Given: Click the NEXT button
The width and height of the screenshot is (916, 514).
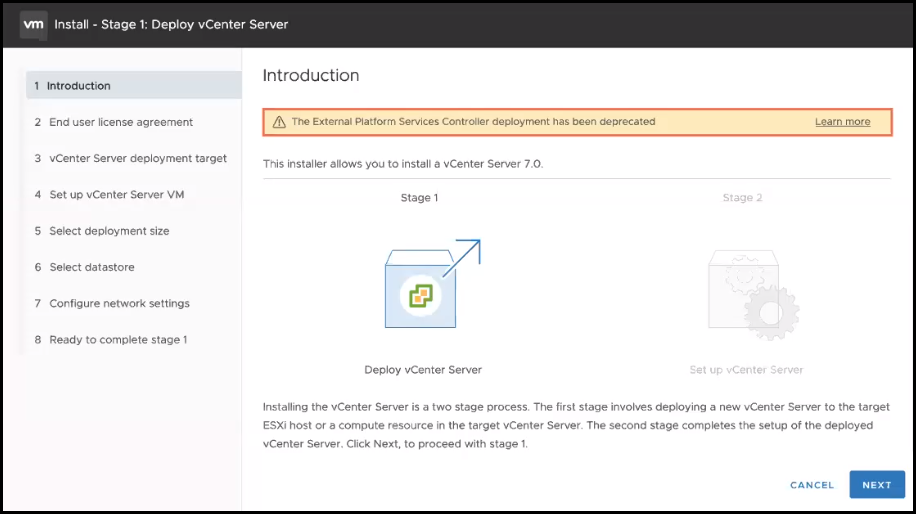Looking at the screenshot, I should coord(877,485).
